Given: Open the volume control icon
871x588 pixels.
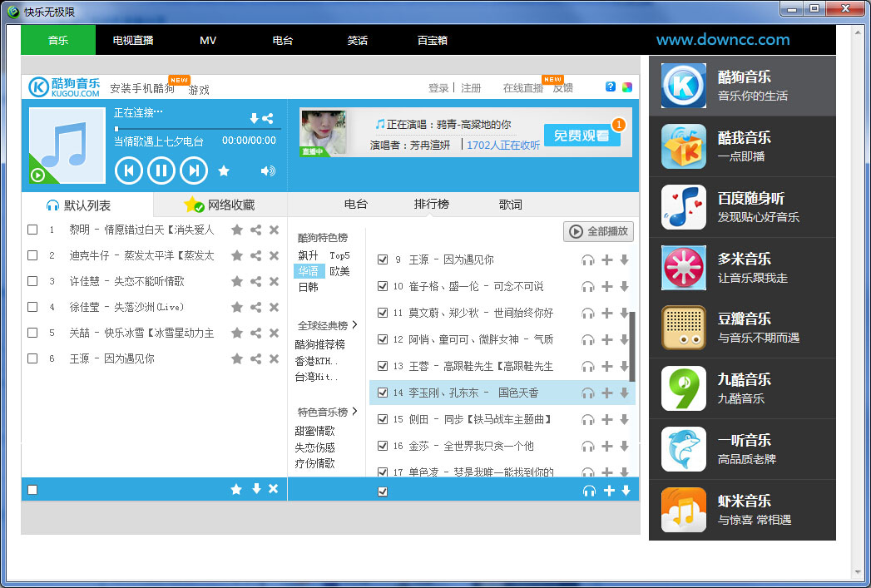Looking at the screenshot, I should (x=266, y=170).
